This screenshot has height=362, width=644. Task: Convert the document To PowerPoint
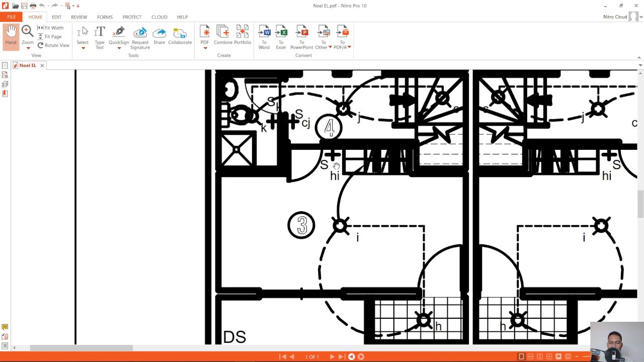(x=302, y=37)
